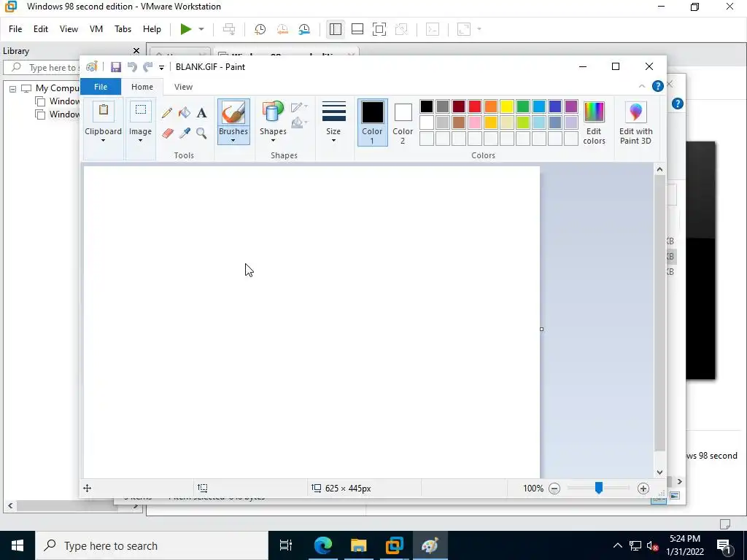
Task: Open Paint File tab
Action: tap(101, 87)
